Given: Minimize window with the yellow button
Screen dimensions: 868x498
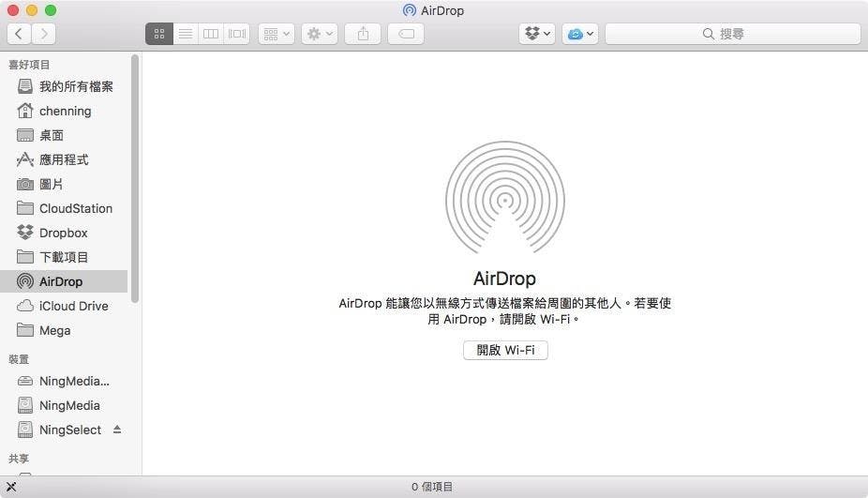Looking at the screenshot, I should (32, 10).
